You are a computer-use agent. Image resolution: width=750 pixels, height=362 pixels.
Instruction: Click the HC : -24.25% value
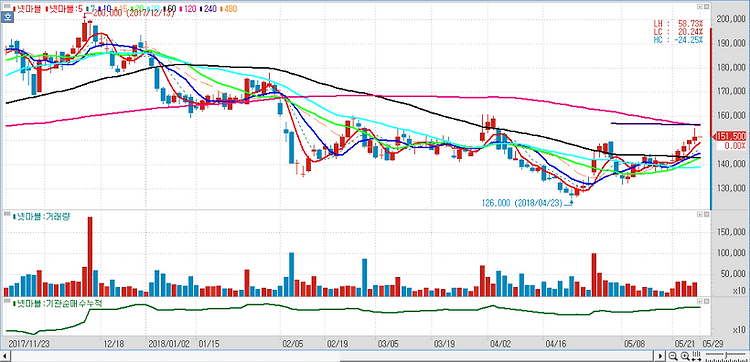pyautogui.click(x=679, y=40)
